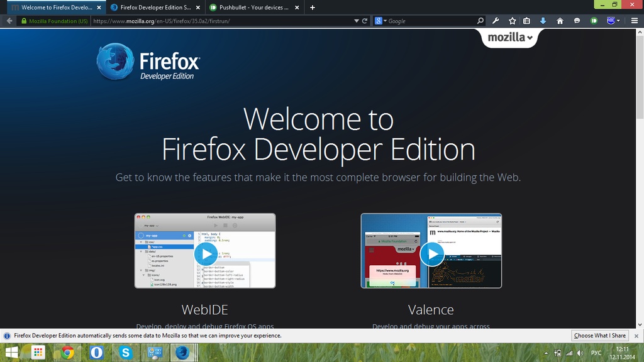Bookmark this page with the star icon
Screen dimensions: 644x362
512,20
